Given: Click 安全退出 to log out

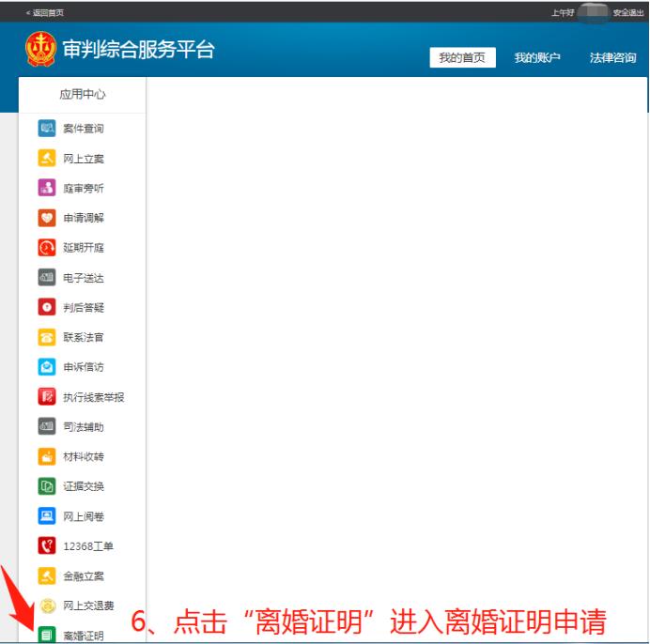Looking at the screenshot, I should coord(628,13).
